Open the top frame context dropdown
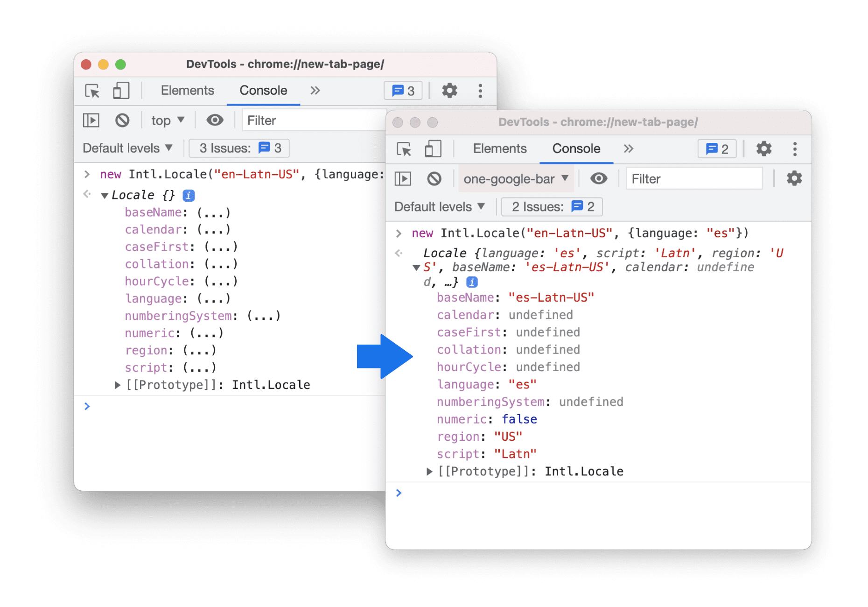The width and height of the screenshot is (868, 607). (166, 120)
